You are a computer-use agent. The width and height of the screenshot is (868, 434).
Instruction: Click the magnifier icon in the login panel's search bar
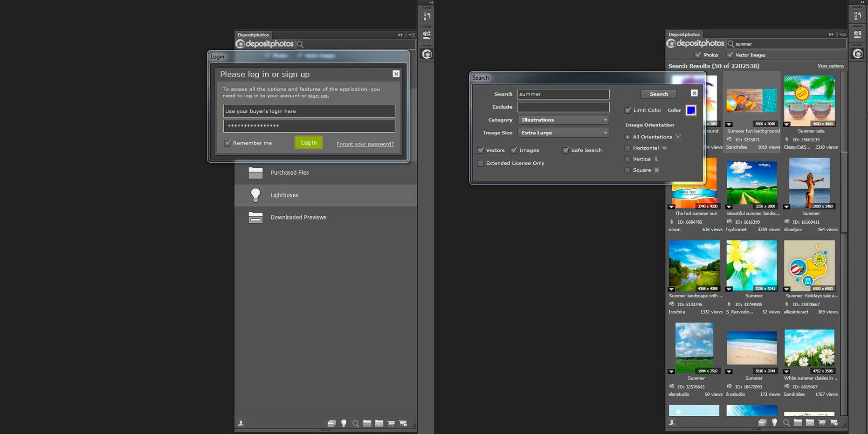coord(300,44)
